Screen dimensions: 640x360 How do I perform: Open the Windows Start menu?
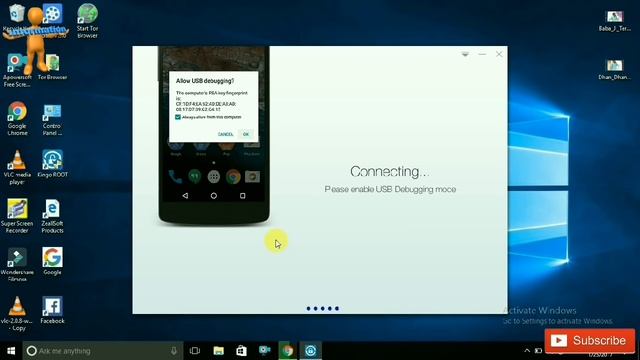tap(11, 351)
